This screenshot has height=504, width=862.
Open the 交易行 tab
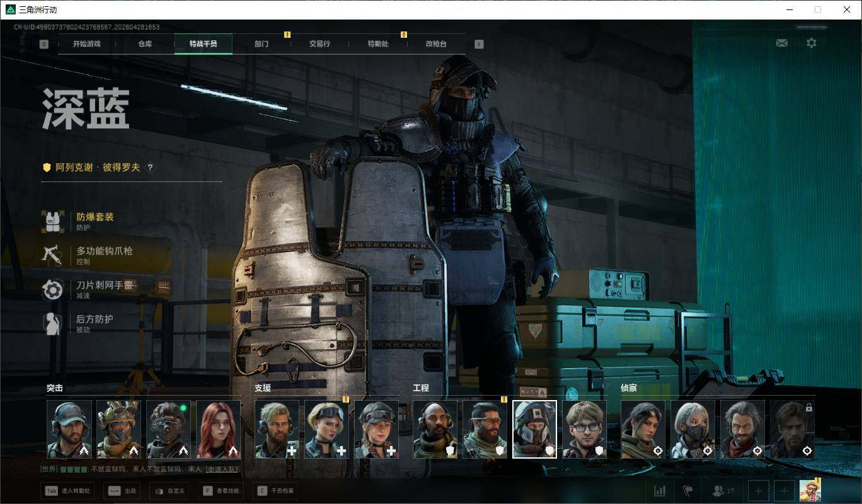tap(319, 44)
